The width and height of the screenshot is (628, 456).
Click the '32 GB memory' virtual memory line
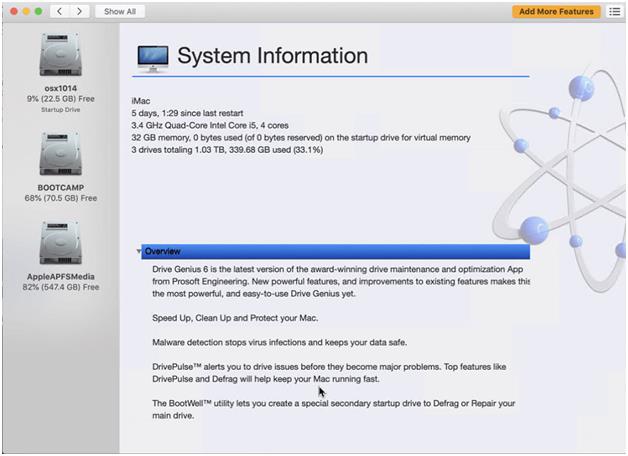(301, 138)
